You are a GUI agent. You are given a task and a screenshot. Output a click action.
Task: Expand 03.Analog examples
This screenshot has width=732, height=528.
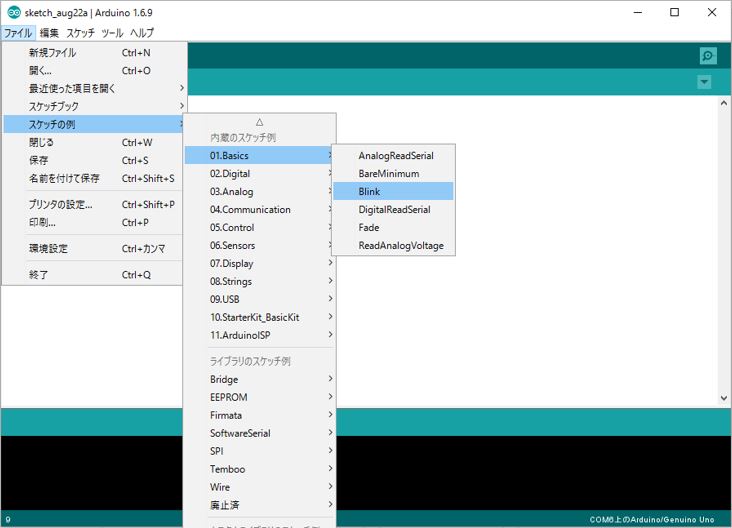click(x=260, y=191)
